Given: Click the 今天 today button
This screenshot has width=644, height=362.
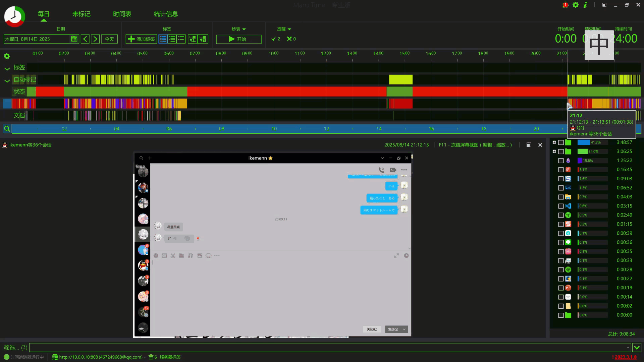Looking at the screenshot, I should [109, 39].
